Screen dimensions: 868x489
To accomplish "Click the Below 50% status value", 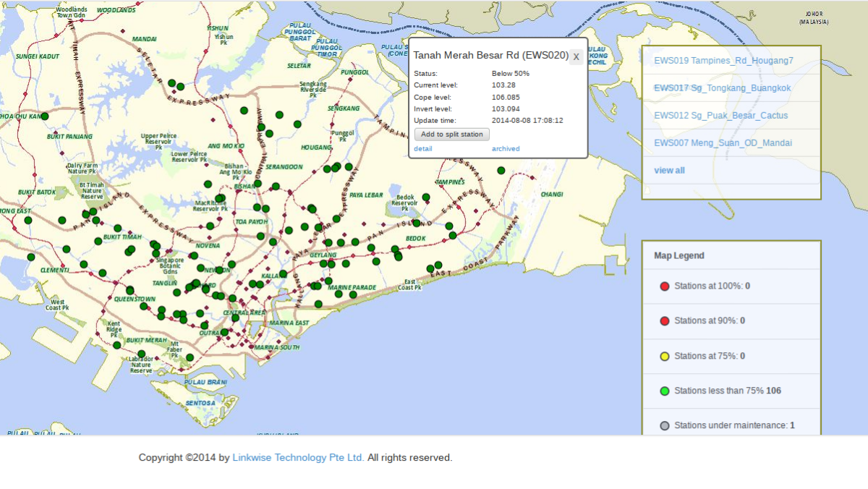I will point(511,74).
